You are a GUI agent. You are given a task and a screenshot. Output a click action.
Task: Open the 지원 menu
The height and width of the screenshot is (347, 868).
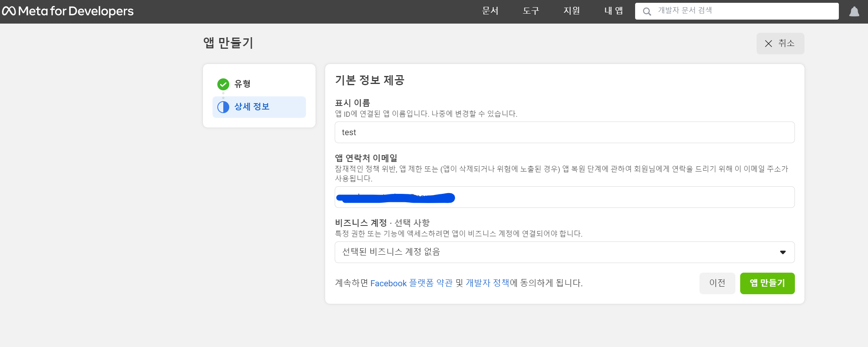pos(572,11)
